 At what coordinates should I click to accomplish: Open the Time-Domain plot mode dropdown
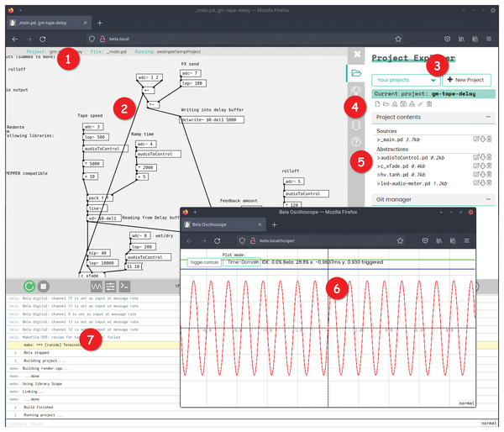[242, 262]
